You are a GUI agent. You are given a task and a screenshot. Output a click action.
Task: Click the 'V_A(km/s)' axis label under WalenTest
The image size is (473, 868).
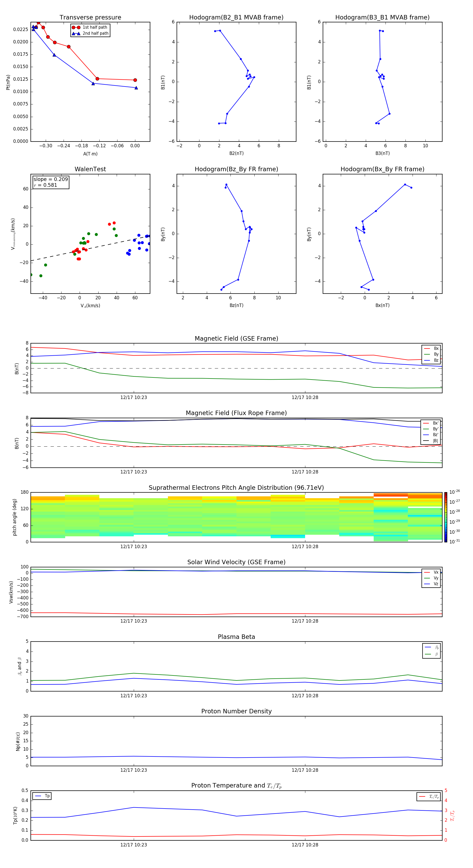[x=90, y=306]
